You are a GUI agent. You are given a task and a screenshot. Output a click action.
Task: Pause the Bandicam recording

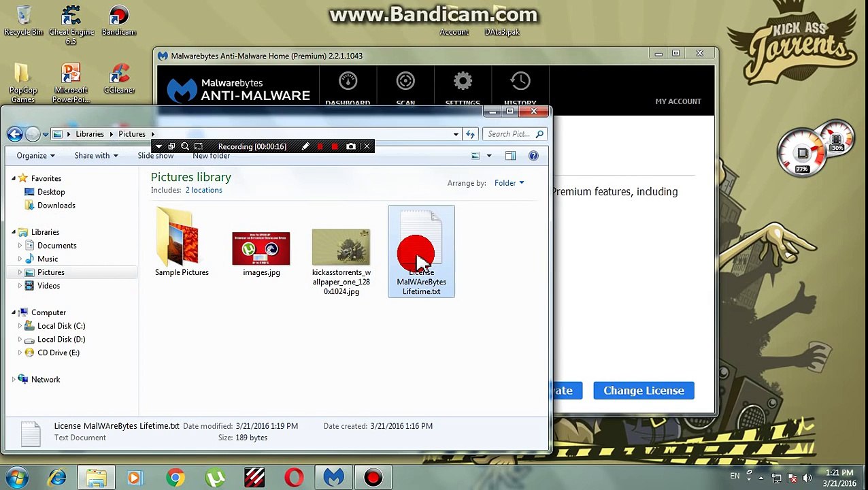point(320,146)
